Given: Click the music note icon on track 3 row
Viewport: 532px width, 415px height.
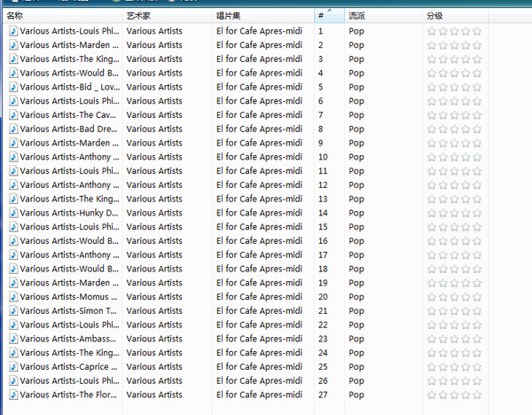Looking at the screenshot, I should 13,59.
